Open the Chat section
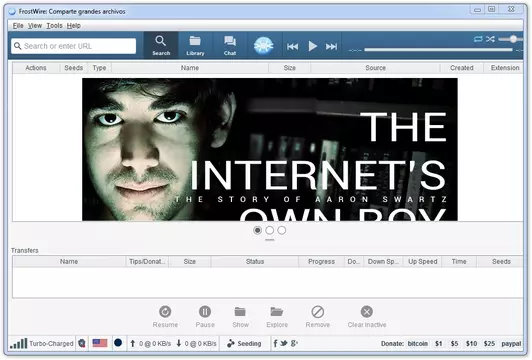Viewport: 532px width, 360px height. pyautogui.click(x=230, y=46)
